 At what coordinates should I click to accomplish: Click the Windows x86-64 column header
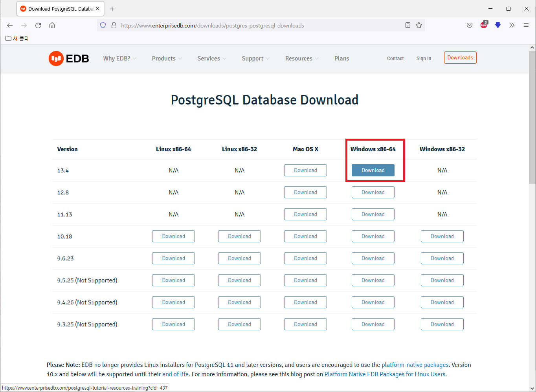[x=373, y=149]
